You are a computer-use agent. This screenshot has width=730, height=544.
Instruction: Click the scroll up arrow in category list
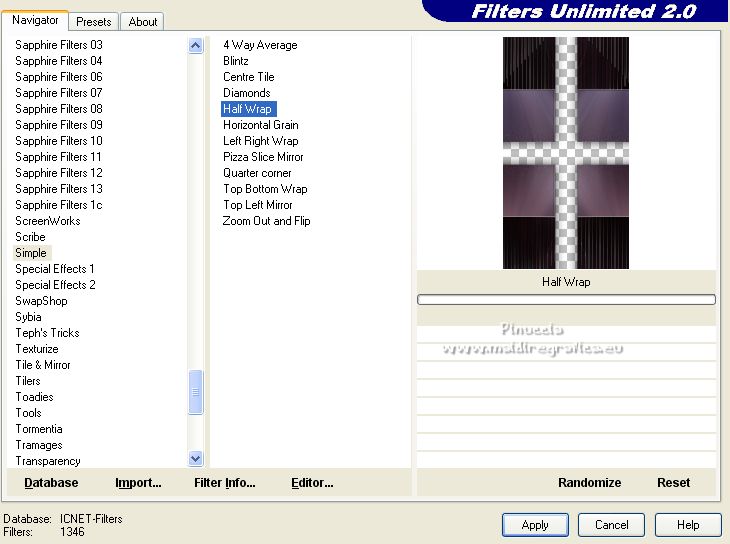click(x=196, y=46)
